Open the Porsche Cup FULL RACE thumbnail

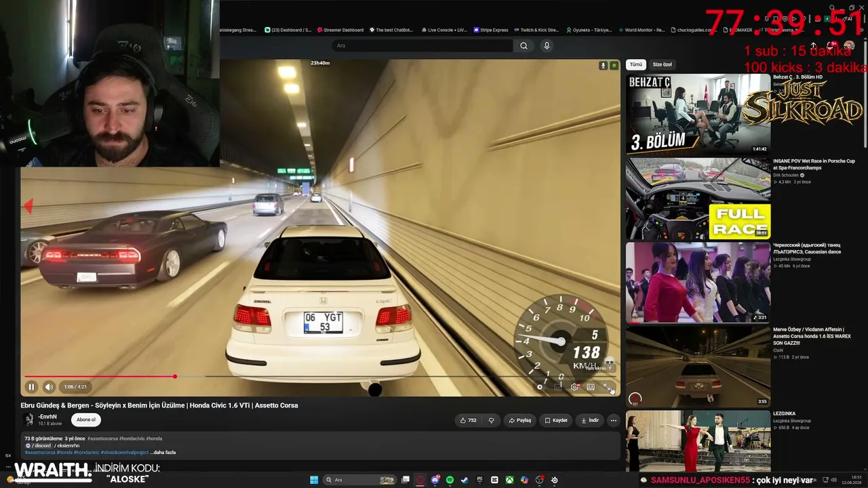[698, 199]
